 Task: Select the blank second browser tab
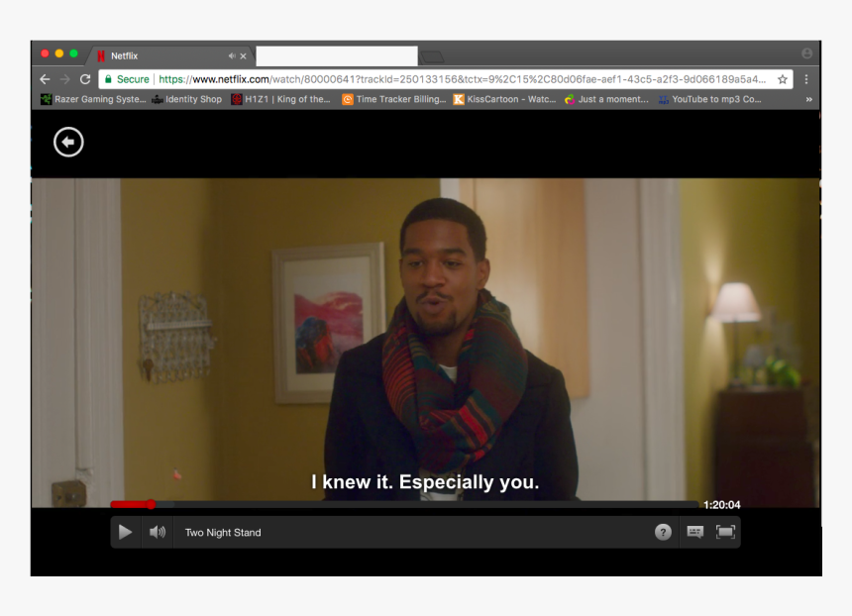tap(337, 55)
